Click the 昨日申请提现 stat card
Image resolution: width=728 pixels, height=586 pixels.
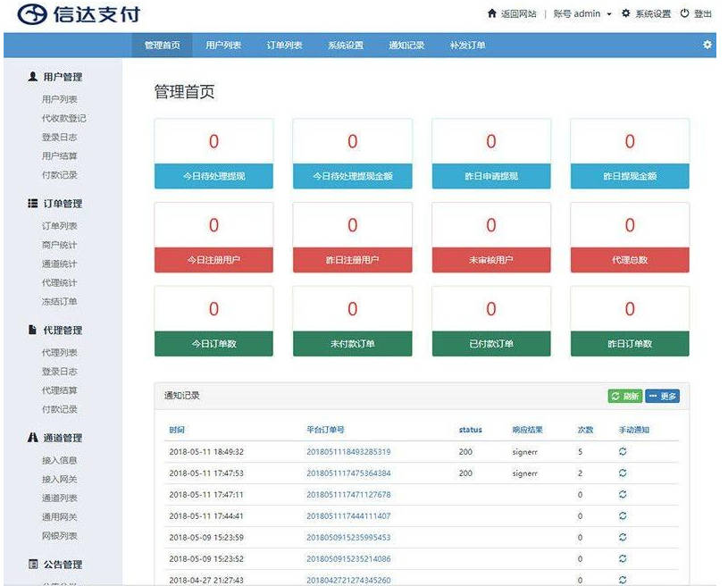[x=491, y=154]
